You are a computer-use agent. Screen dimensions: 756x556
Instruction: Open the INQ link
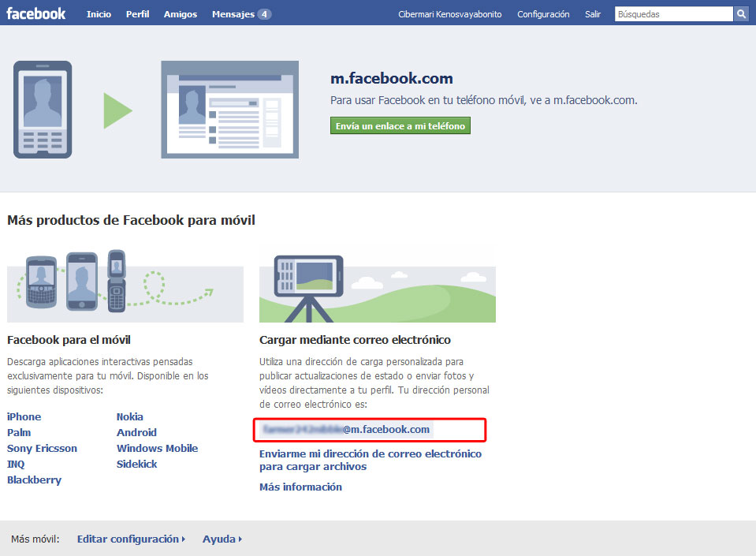16,464
